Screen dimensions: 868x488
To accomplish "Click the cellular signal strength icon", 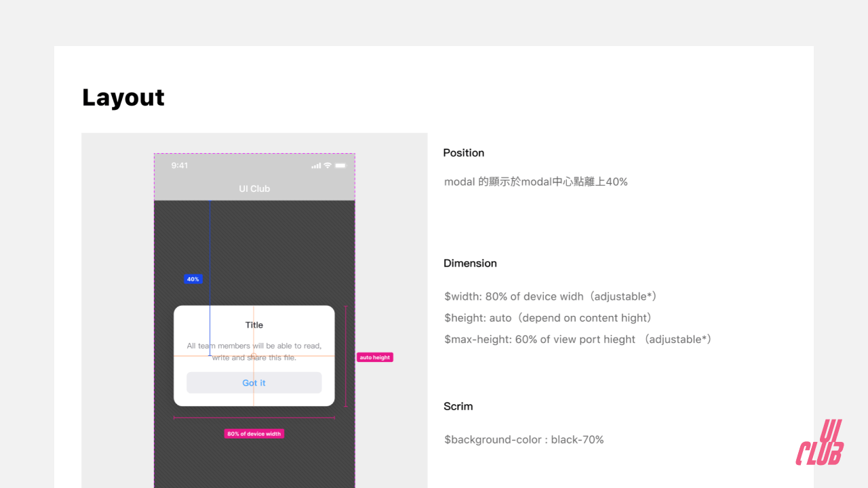I will pos(316,165).
